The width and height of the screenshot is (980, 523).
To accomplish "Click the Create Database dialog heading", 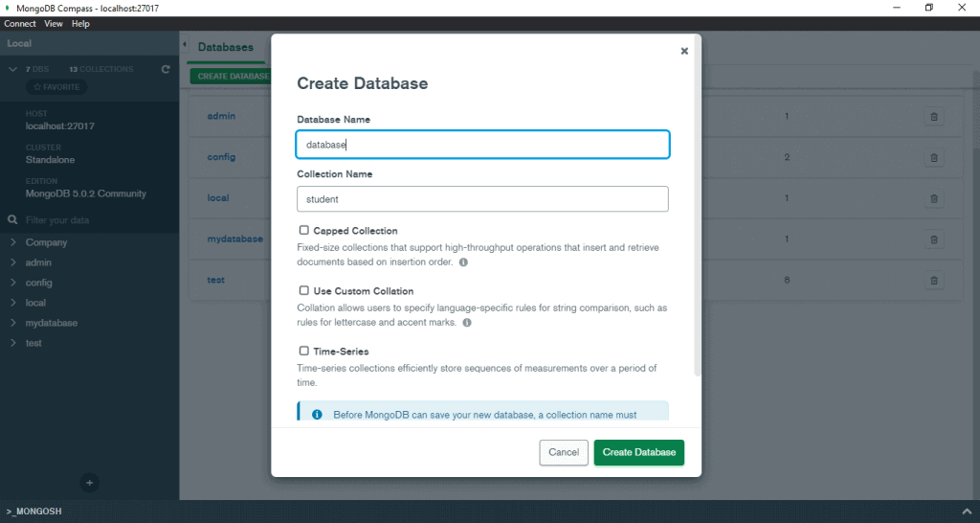I will pyautogui.click(x=363, y=84).
